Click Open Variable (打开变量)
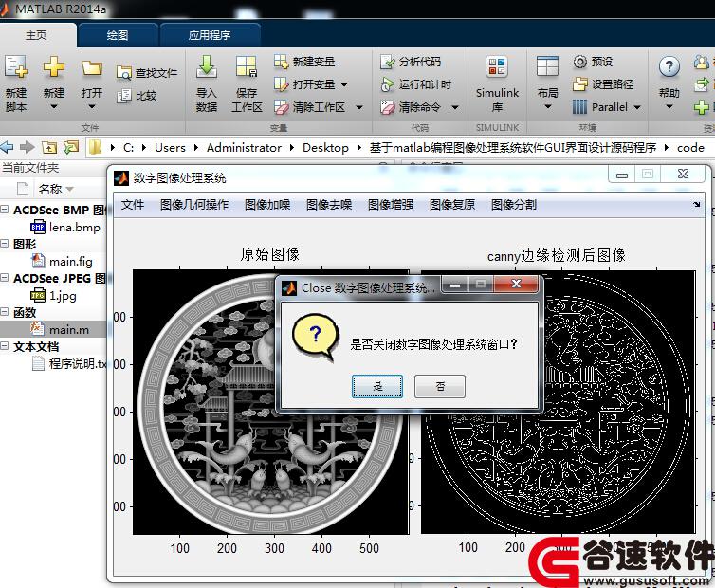 point(306,84)
